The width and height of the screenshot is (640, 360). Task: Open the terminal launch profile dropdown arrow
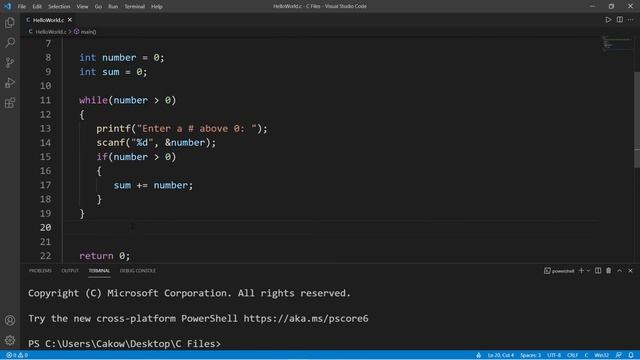click(588, 271)
